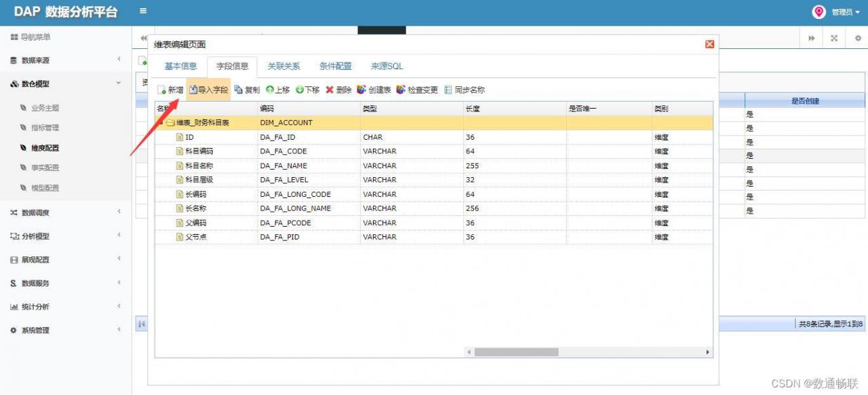868x395 pixels.
Task: Switch to the 来源SQL tab
Action: [x=387, y=67]
